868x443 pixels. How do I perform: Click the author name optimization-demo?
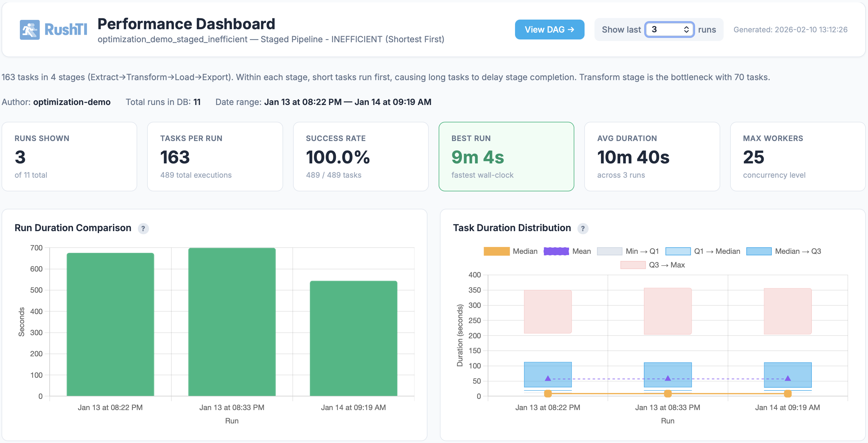[x=72, y=102]
